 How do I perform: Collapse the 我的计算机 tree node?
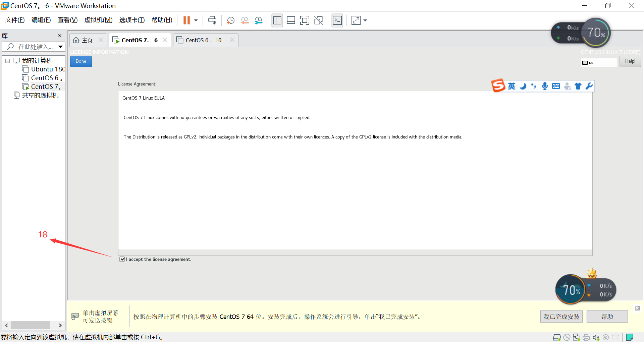pyautogui.click(x=7, y=61)
